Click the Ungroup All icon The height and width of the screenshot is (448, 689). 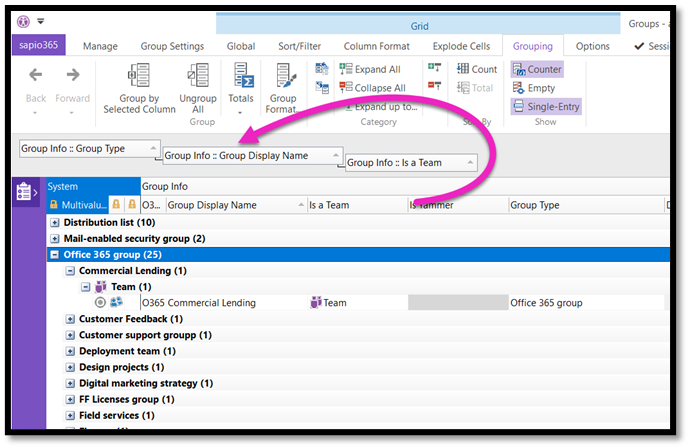198,75
